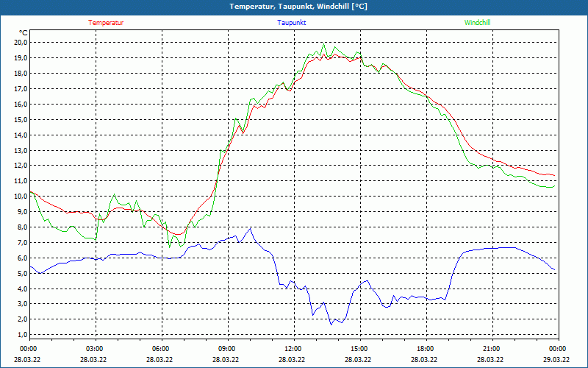The width and height of the screenshot is (588, 368).
Task: Click the '28.03.22' date beneath 09:00
Action: tap(226, 359)
